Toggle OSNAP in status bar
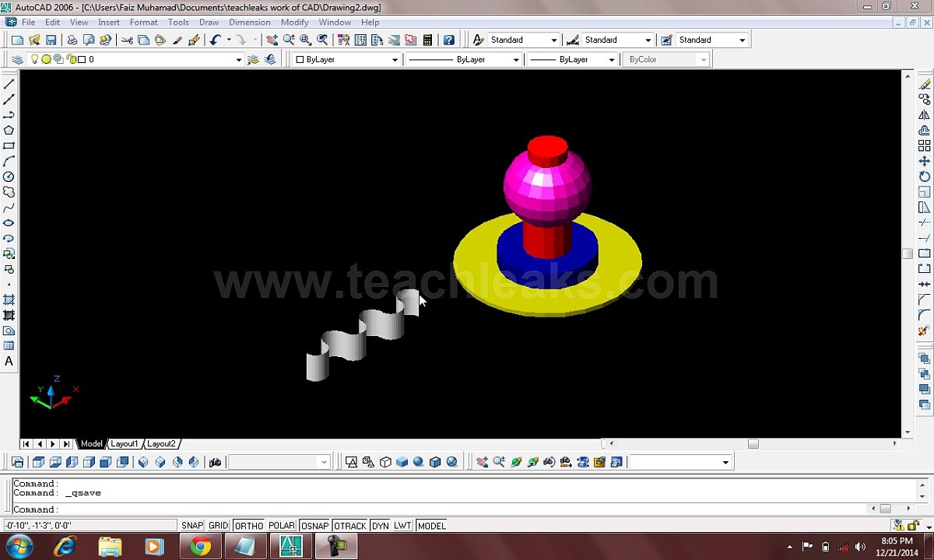 pos(315,526)
